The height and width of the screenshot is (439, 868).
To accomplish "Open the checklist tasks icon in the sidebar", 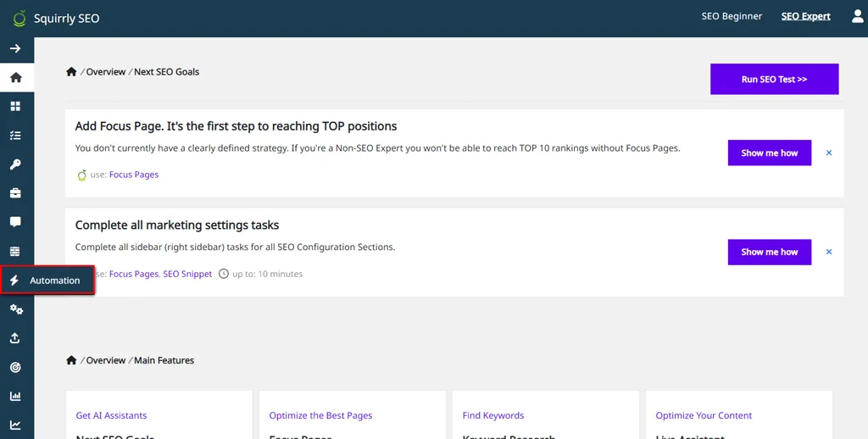I will (15, 135).
